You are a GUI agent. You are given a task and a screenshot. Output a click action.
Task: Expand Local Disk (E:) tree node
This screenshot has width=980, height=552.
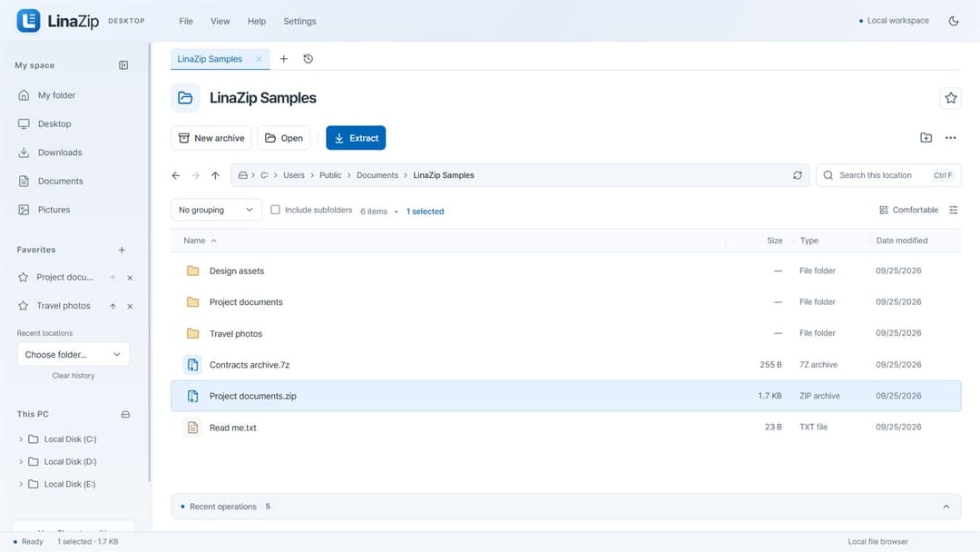coord(21,485)
